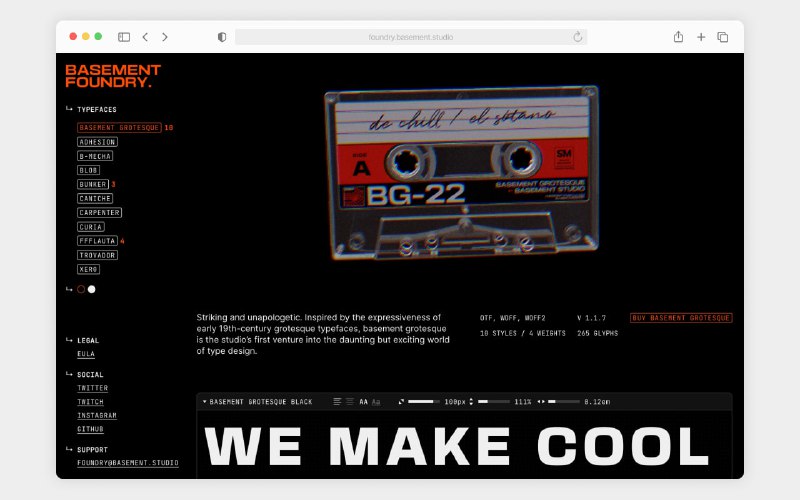Open Basement Grotesque Black style dropdown

pos(258,402)
